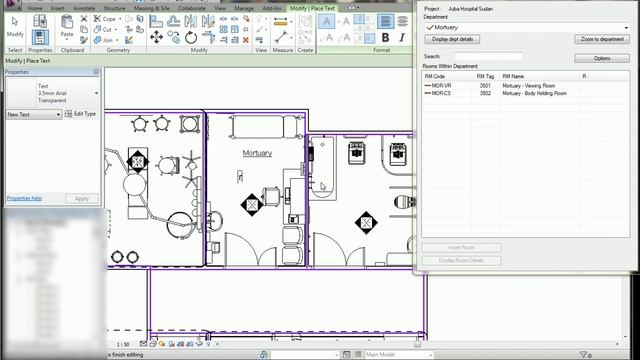640x360 pixels.
Task: Select the Move tool
Action: pyautogui.click(x=156, y=38)
